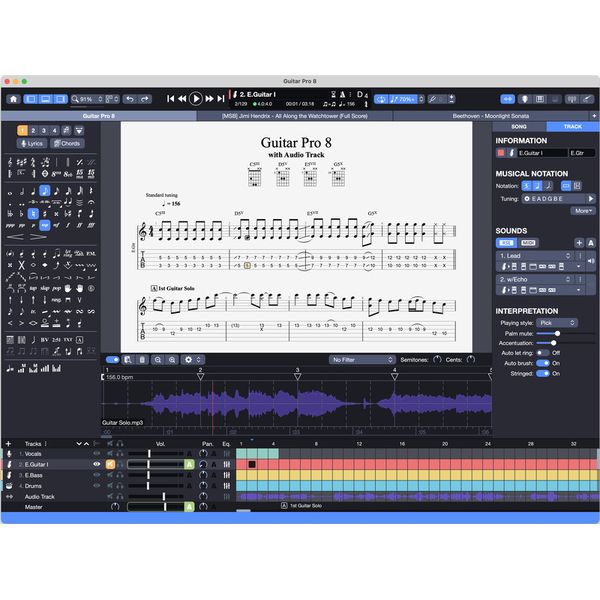Toggle slash notation display
Image resolution: width=600 pixels, height=600 pixels.
click(x=548, y=186)
